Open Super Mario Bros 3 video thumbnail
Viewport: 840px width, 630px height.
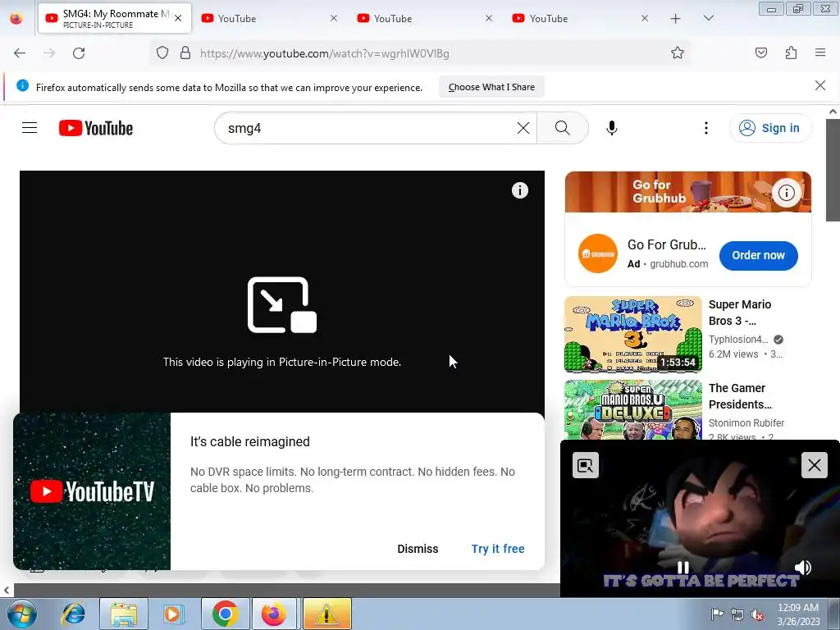633,335
